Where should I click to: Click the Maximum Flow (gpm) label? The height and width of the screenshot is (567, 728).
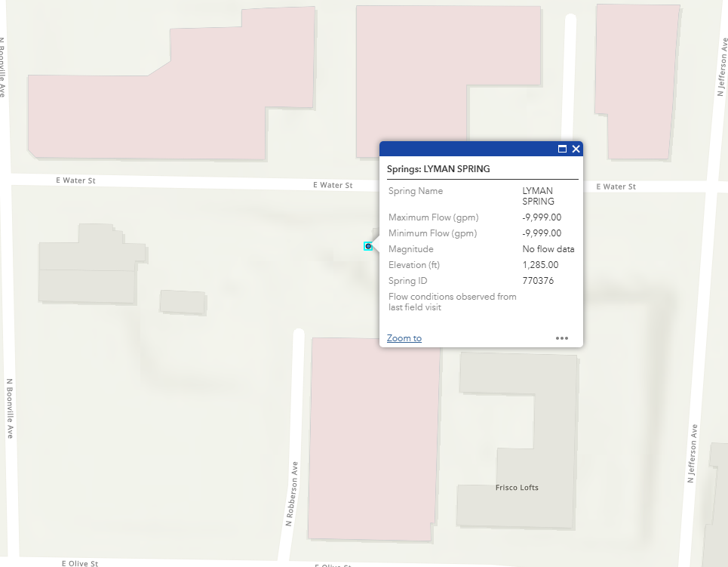434,217
